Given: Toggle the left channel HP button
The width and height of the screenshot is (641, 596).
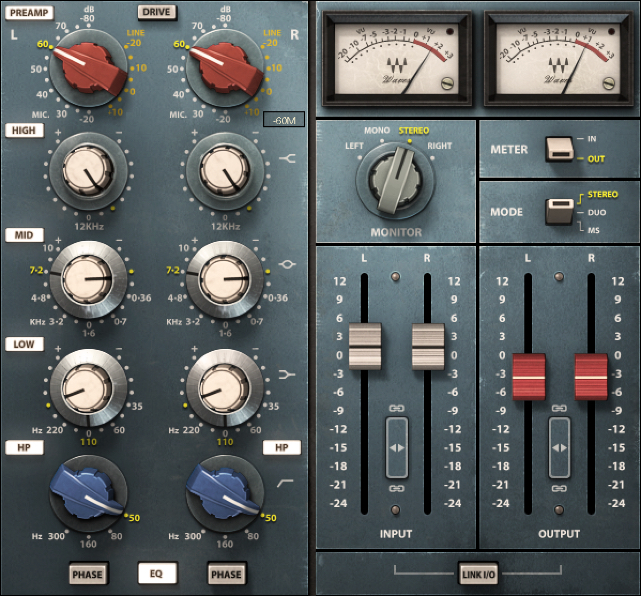Looking at the screenshot, I should [x=24, y=448].
